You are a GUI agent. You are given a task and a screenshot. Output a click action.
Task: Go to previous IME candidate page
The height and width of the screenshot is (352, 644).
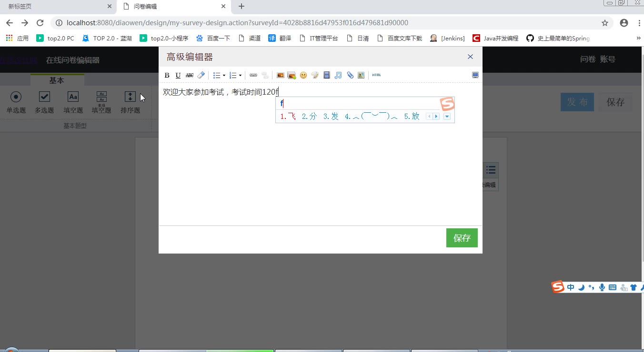pos(429,117)
